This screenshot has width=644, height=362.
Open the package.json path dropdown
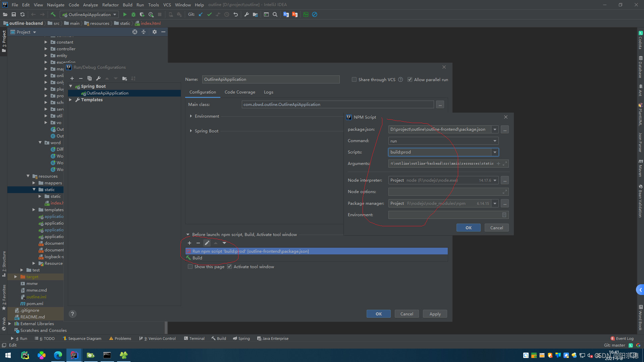point(495,129)
